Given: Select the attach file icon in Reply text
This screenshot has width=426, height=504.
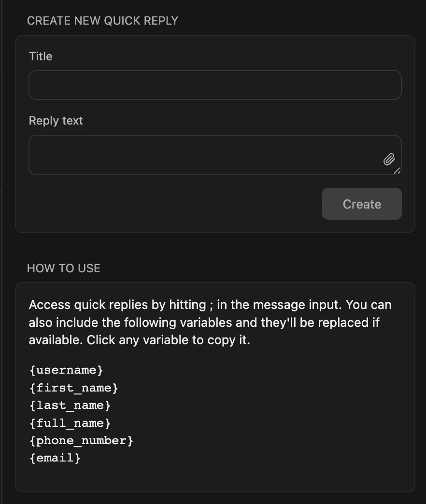Looking at the screenshot, I should point(389,159).
